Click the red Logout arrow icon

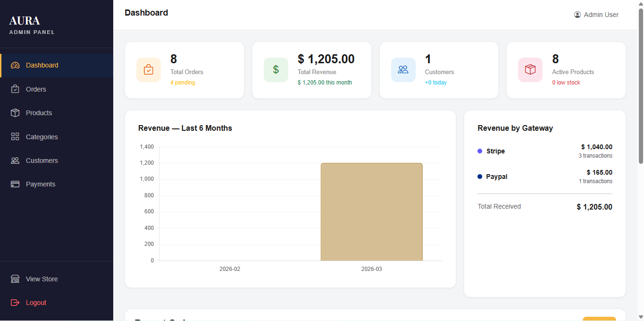click(x=15, y=303)
